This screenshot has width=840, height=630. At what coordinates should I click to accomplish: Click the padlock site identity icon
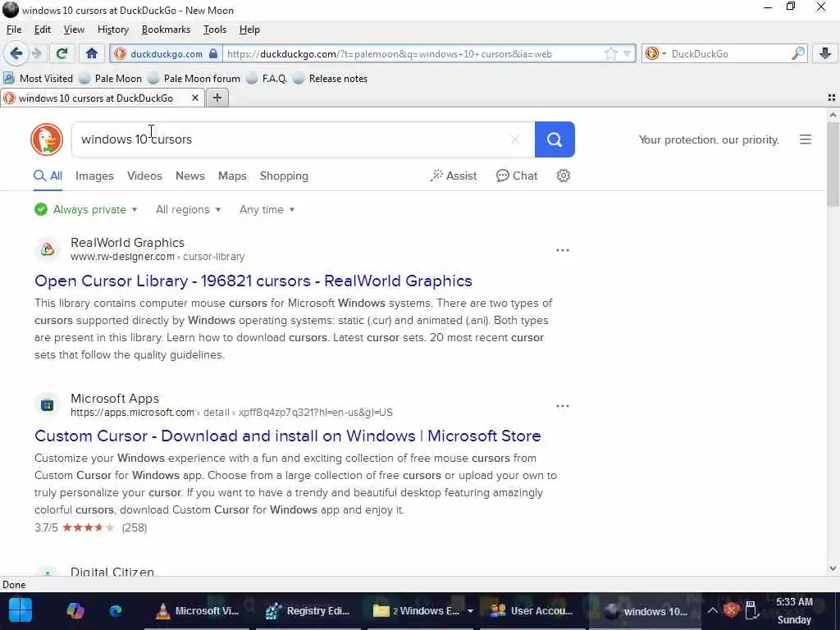213,53
